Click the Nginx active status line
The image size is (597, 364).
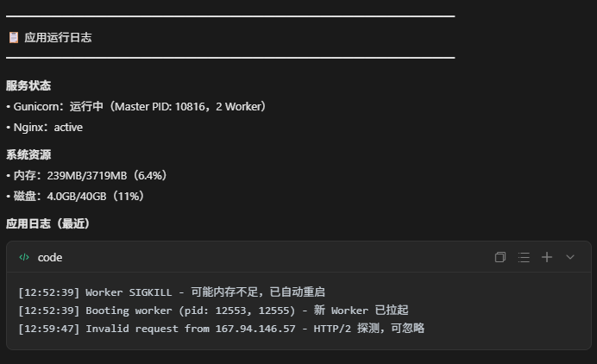click(x=45, y=127)
